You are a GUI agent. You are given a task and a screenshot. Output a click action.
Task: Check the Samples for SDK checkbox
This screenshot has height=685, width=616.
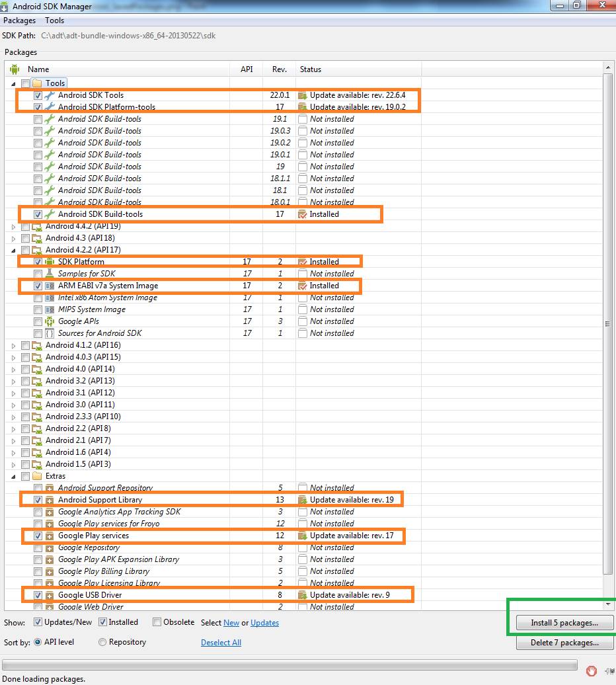coord(38,274)
